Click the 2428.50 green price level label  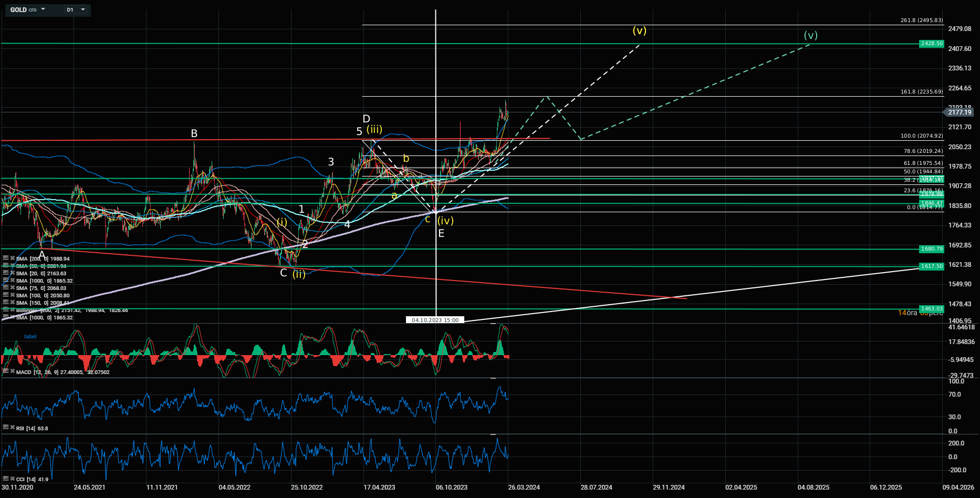[x=932, y=44]
